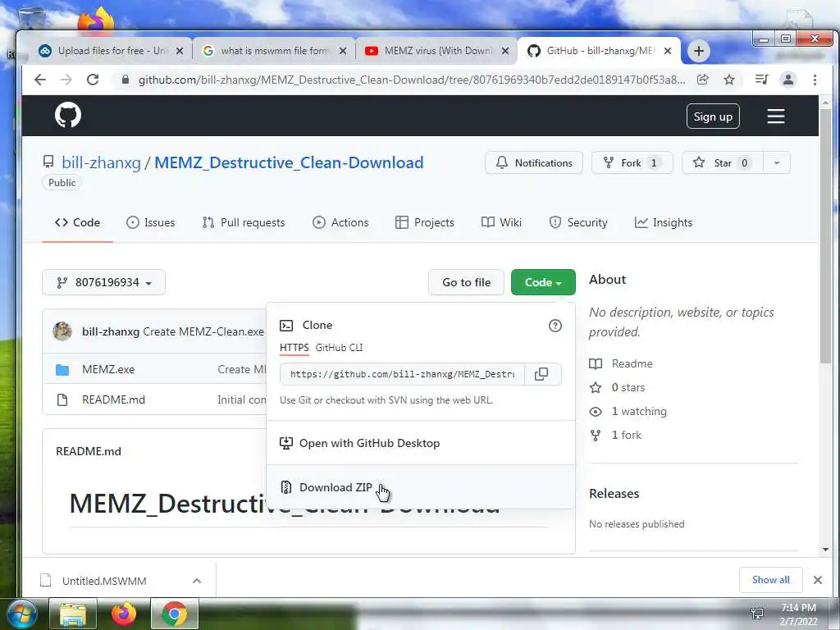Viewport: 840px width, 630px height.
Task: Click Show all downloads
Action: [770, 580]
